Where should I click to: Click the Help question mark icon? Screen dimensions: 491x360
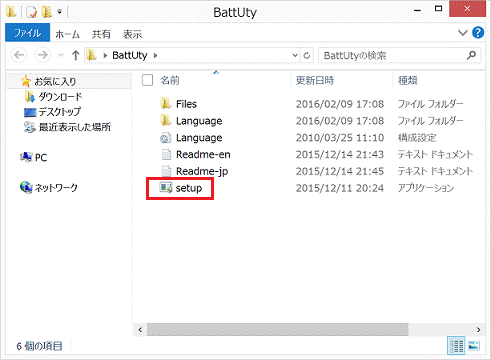(478, 33)
